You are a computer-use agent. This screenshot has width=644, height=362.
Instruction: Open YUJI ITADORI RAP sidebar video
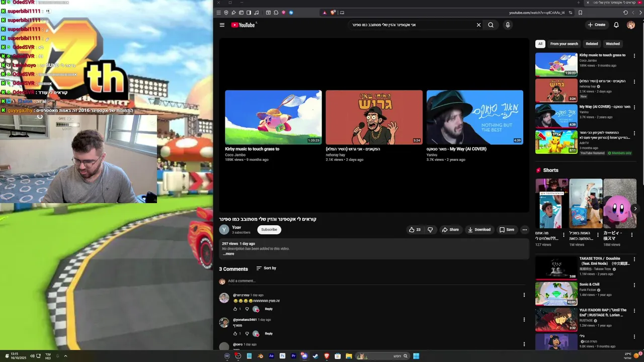click(x=556, y=319)
